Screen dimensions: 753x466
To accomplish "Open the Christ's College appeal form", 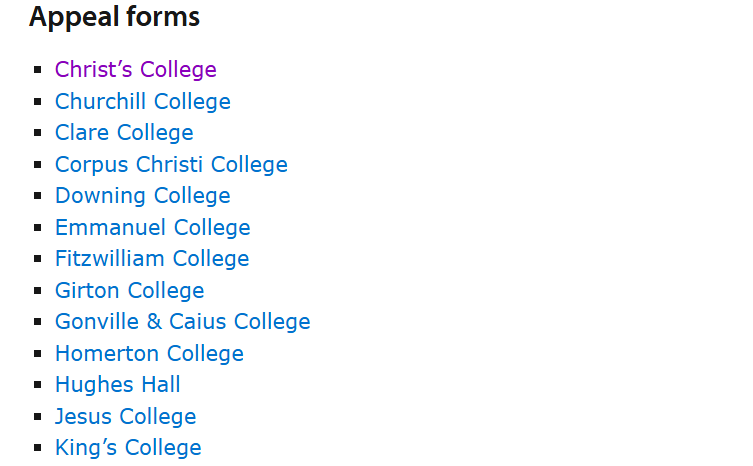I will tap(135, 70).
